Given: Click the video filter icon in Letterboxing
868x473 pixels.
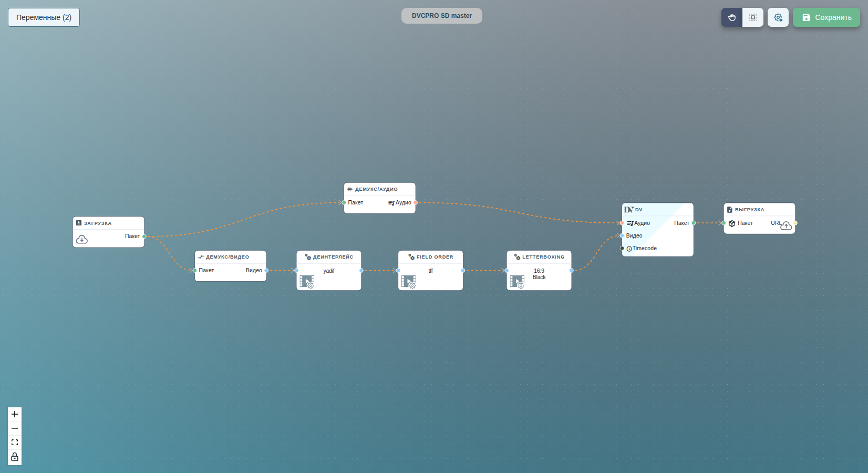Looking at the screenshot, I should (x=517, y=282).
